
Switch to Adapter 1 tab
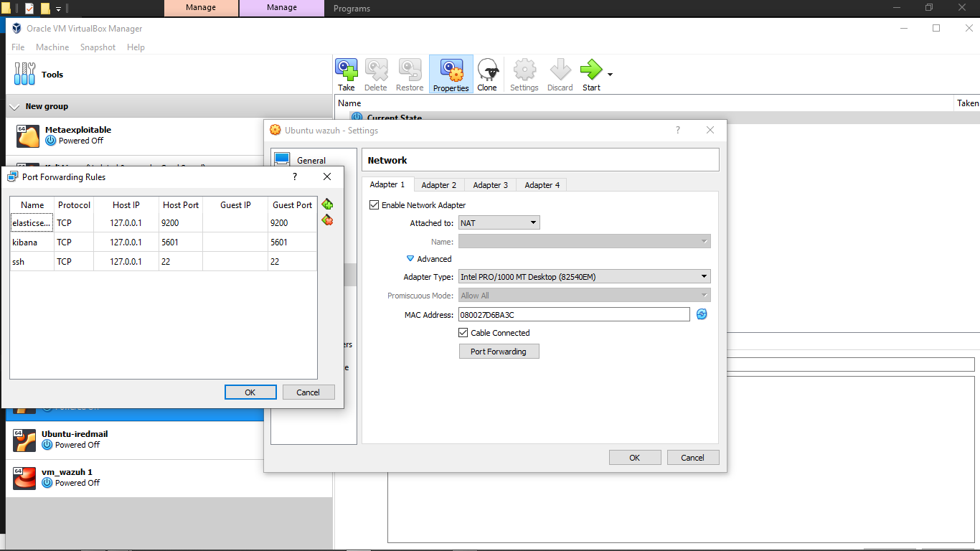pos(387,184)
